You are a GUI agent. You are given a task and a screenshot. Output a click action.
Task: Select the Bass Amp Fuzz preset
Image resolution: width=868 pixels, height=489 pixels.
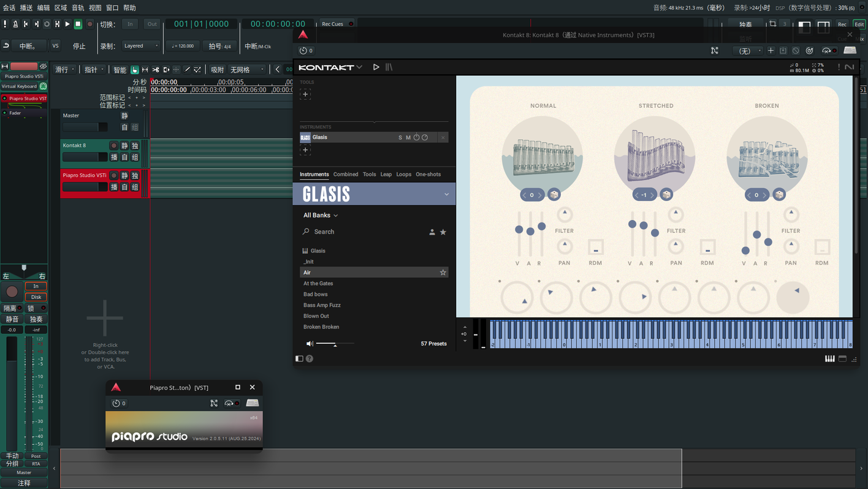(x=374, y=305)
